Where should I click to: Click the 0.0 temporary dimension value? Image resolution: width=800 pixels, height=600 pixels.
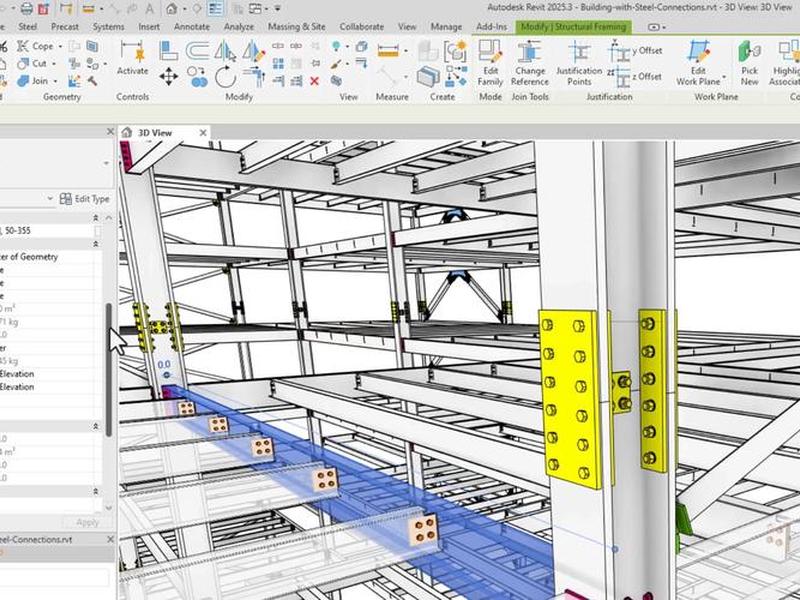point(164,364)
